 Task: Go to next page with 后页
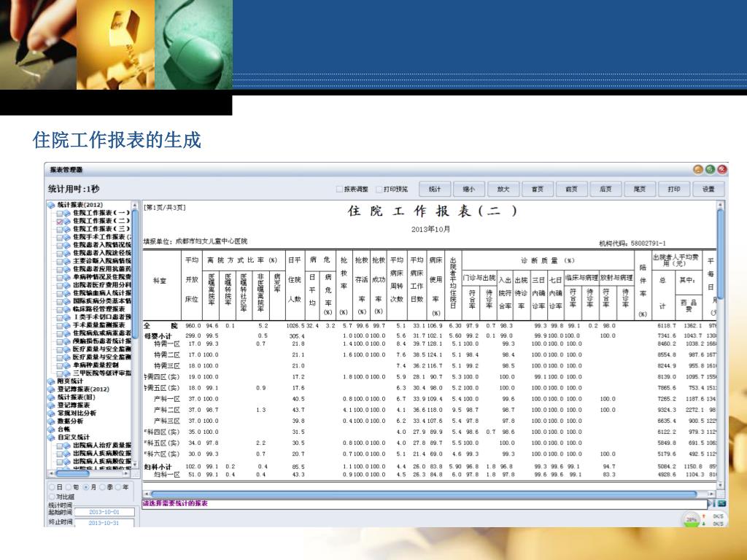pyautogui.click(x=605, y=189)
